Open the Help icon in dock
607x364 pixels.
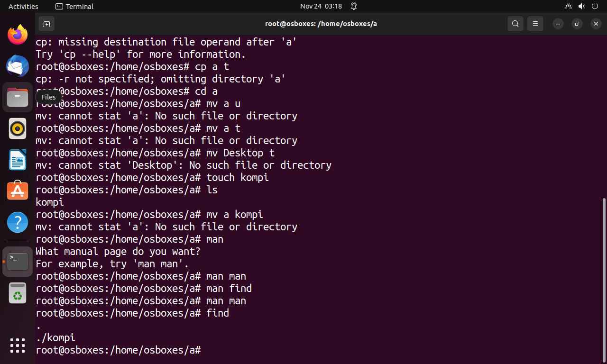[18, 222]
